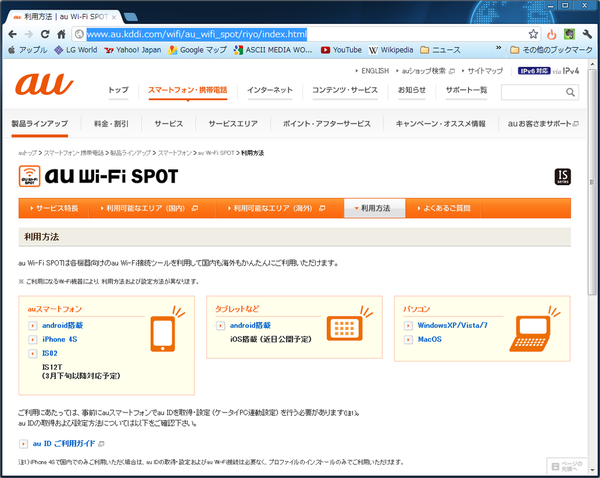Open the IS02 link
Image resolution: width=600 pixels, height=478 pixels.
point(50,353)
